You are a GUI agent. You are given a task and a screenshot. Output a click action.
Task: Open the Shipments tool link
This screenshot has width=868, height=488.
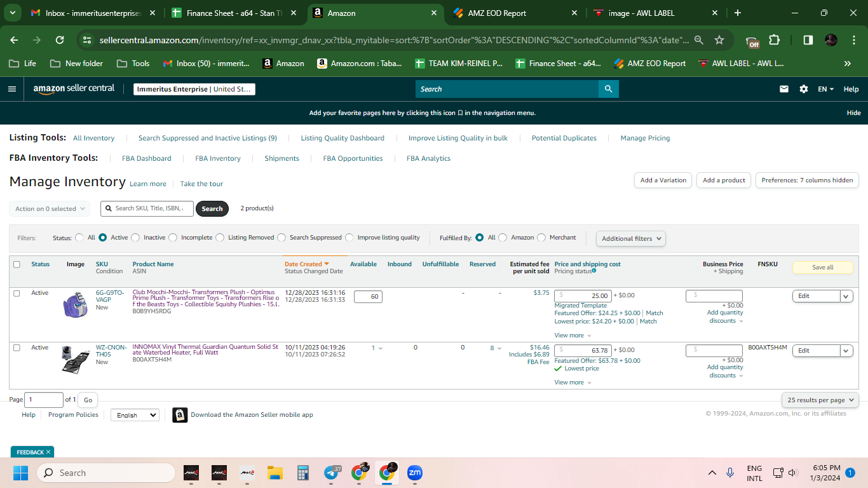pos(281,158)
